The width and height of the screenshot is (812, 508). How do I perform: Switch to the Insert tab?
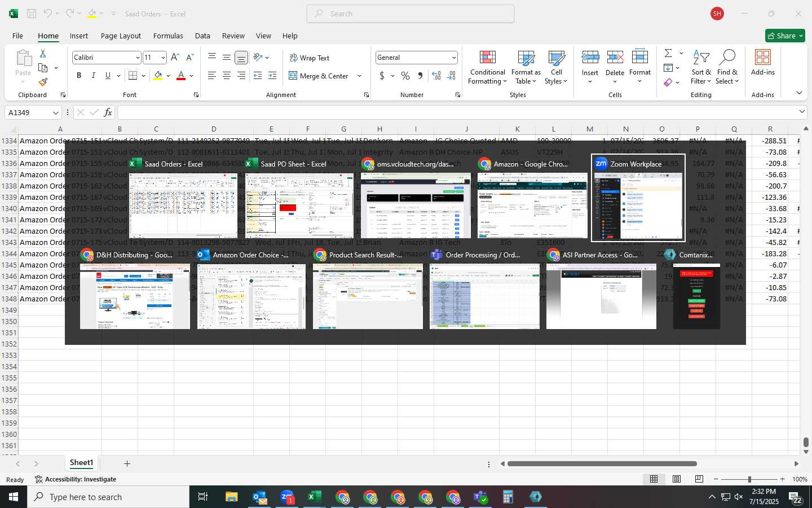[79, 36]
